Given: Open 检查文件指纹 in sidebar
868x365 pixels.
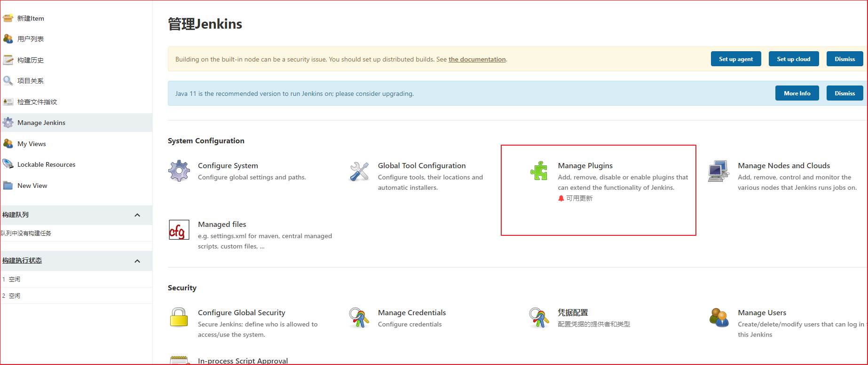Looking at the screenshot, I should point(37,102).
